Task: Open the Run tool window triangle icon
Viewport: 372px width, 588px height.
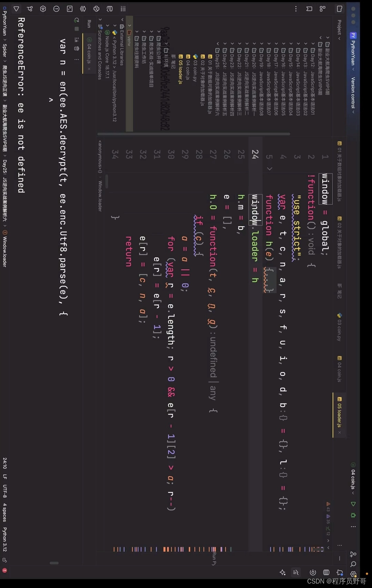Action: (16, 9)
